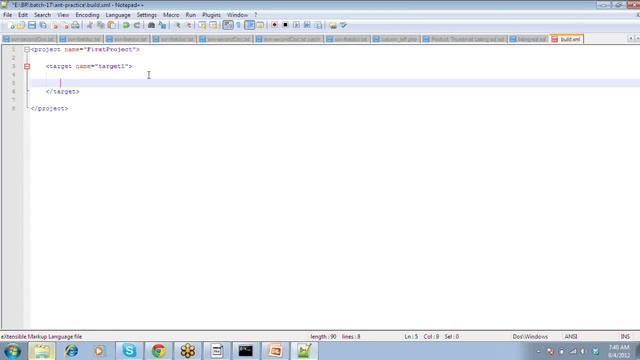Run macro multiple times icon
Image resolution: width=640 pixels, height=360 pixels.
coord(307,25)
